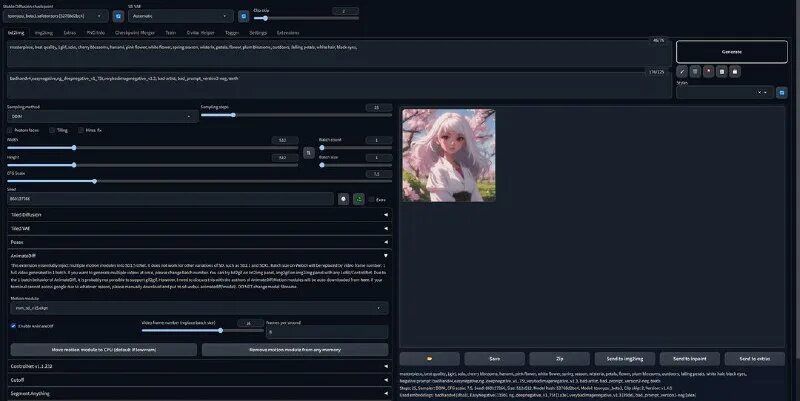The image size is (800, 401).
Task: Click the Seed input field
Action: point(170,199)
